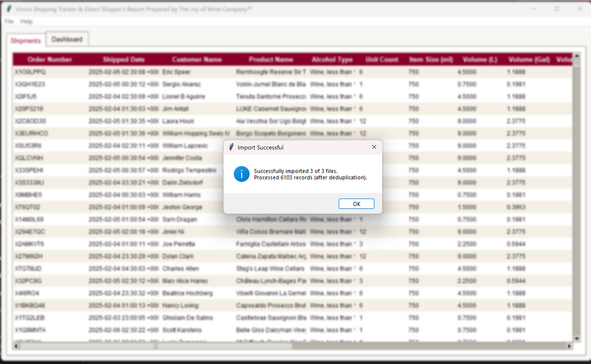Sort by Alcohol Type column header
The width and height of the screenshot is (591, 364).
click(332, 60)
